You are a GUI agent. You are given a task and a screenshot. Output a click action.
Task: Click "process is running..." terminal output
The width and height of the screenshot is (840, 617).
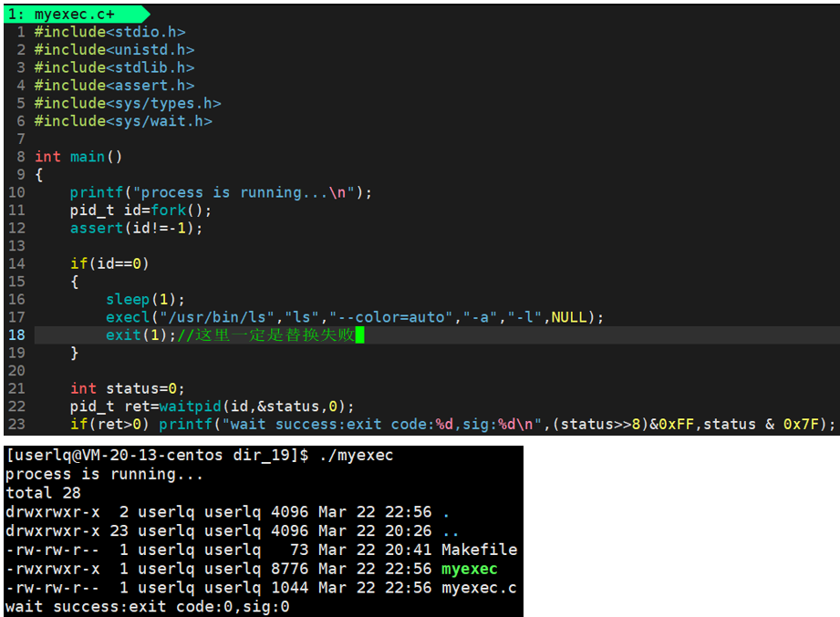pos(105,474)
